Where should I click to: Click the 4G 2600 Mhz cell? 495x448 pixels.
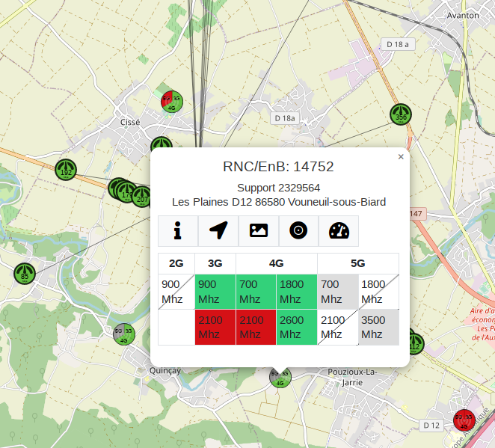click(x=297, y=327)
